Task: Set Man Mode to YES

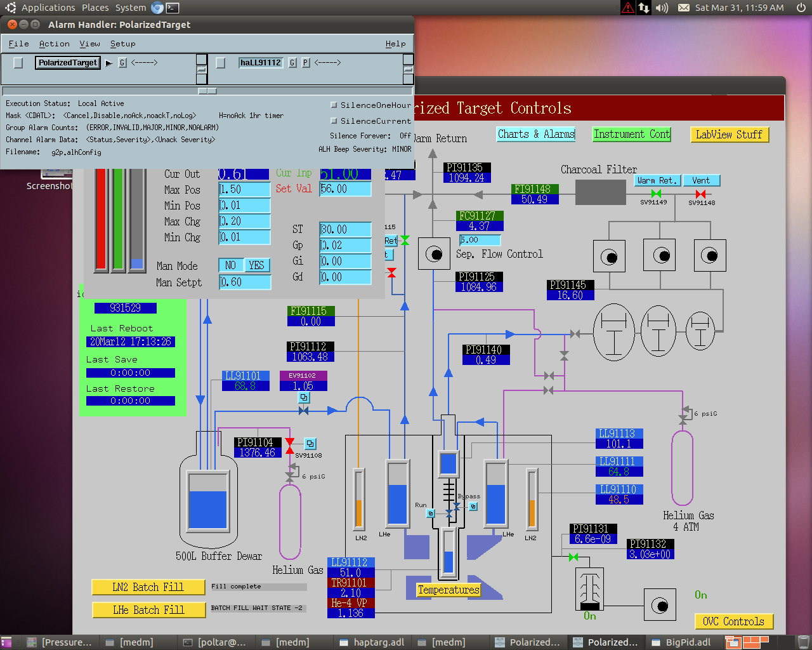Action: [x=257, y=265]
